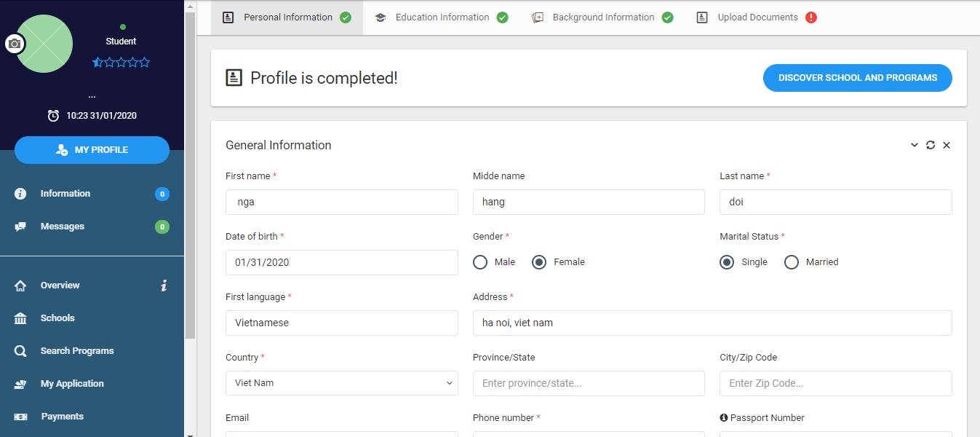
Task: Collapse the General Information panel with chevron
Action: pyautogui.click(x=915, y=146)
